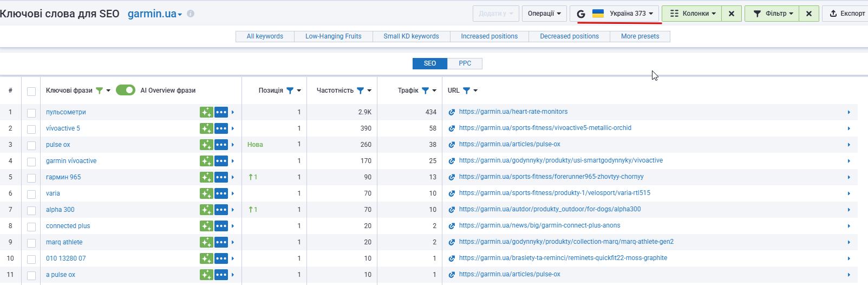Open the Колонки dropdown
Viewport: 868px width, 285px height.
[692, 14]
